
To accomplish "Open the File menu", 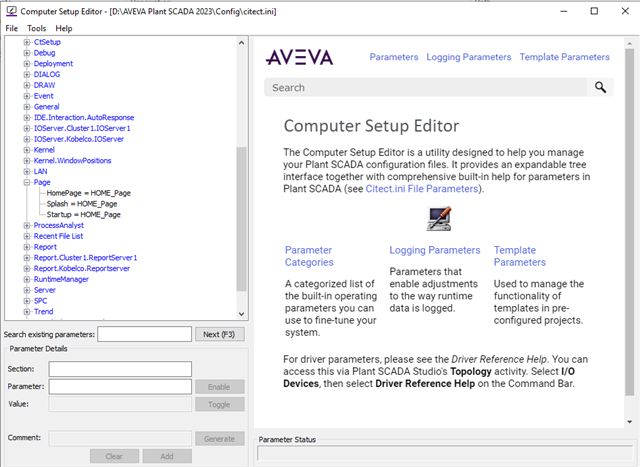I will (x=11, y=28).
